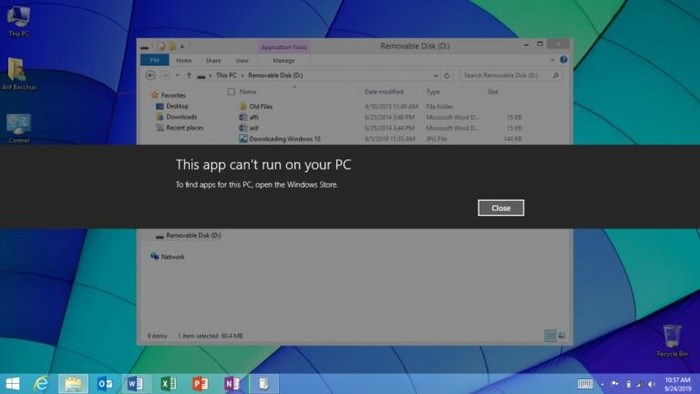Go back in File Explorer
This screenshot has width=700, height=394.
[150, 75]
